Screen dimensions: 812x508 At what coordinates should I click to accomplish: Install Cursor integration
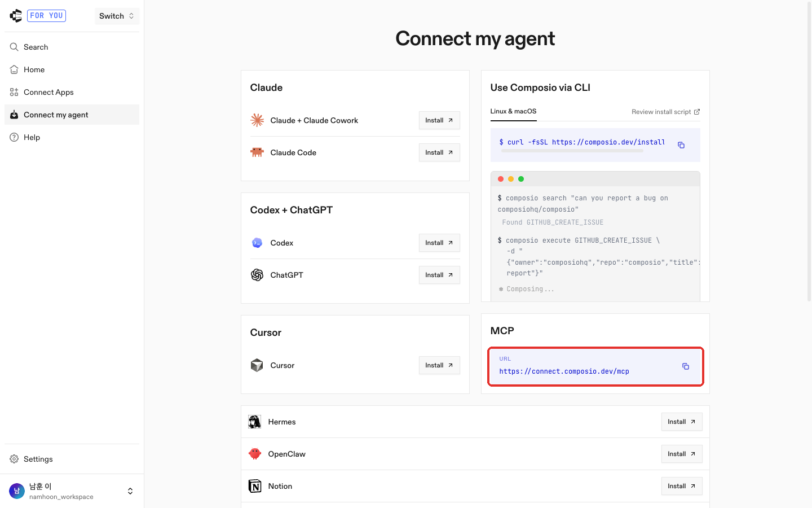point(439,365)
